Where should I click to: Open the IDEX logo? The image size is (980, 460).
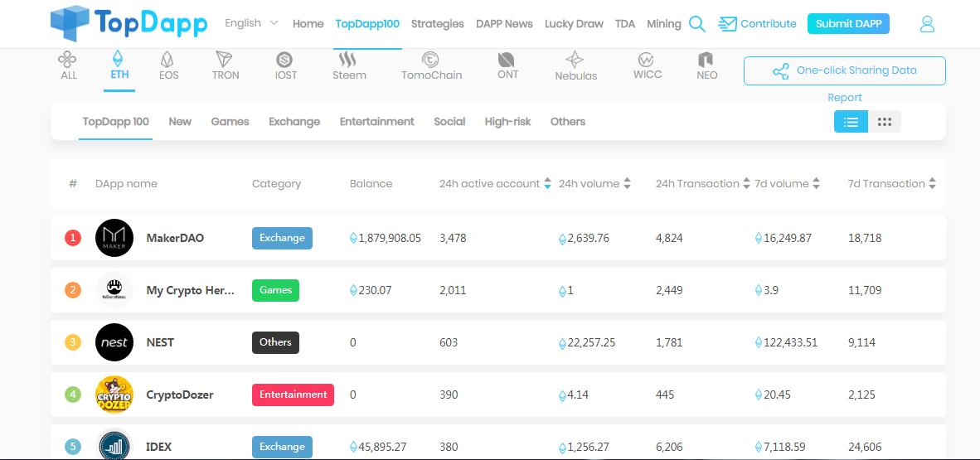114,446
